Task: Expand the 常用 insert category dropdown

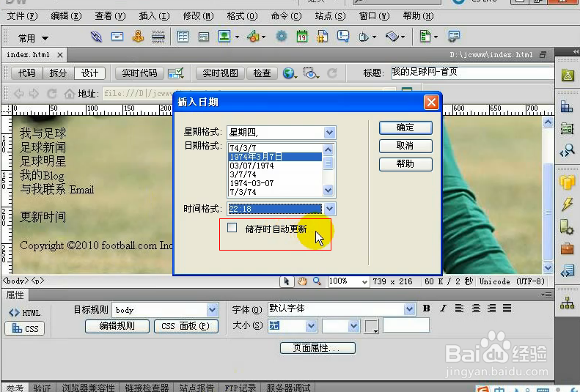Action: (x=45, y=38)
